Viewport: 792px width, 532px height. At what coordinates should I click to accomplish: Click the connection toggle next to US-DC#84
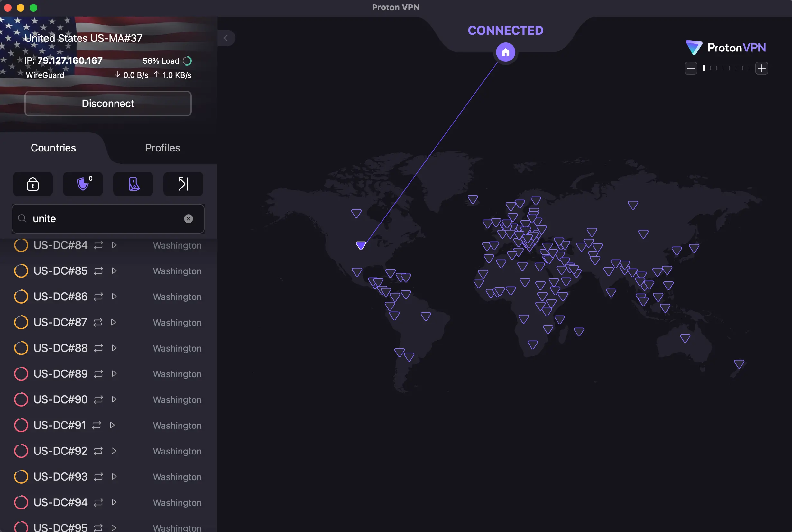click(98, 245)
